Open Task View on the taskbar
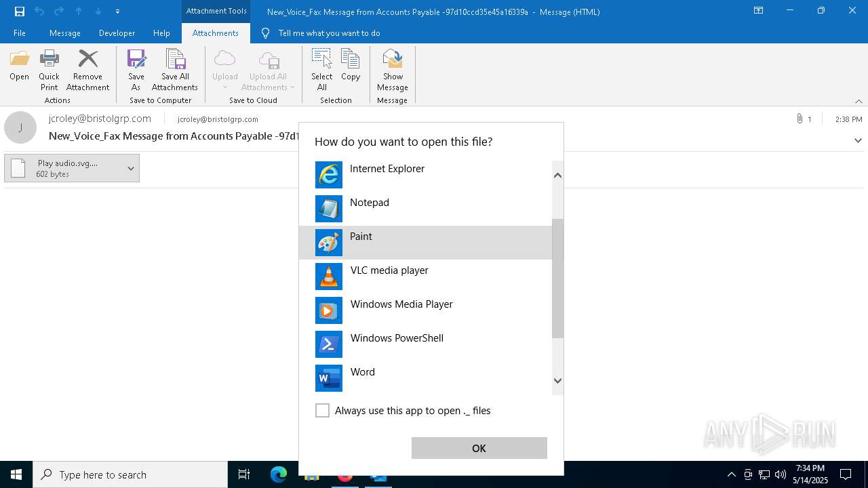Screen dimensions: 868x488 pyautogui.click(x=244, y=474)
